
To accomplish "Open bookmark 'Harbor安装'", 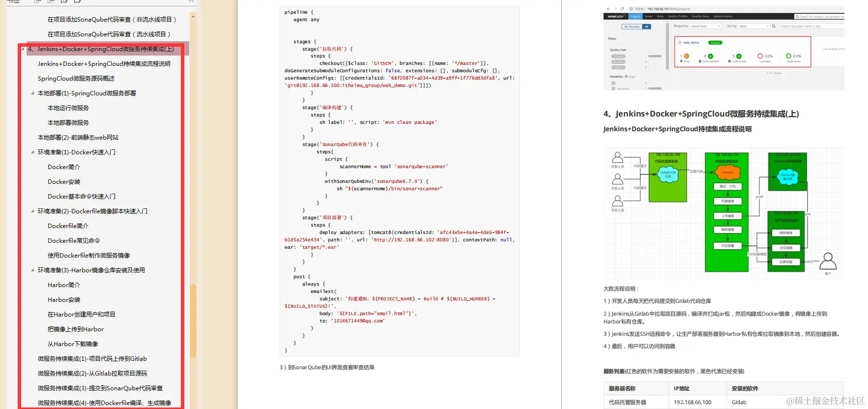I will [64, 300].
